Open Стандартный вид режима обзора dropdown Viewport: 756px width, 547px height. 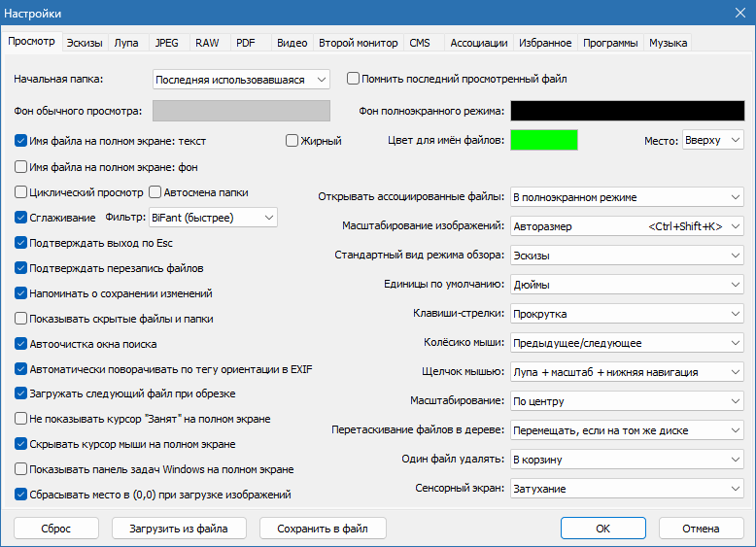coord(628,256)
